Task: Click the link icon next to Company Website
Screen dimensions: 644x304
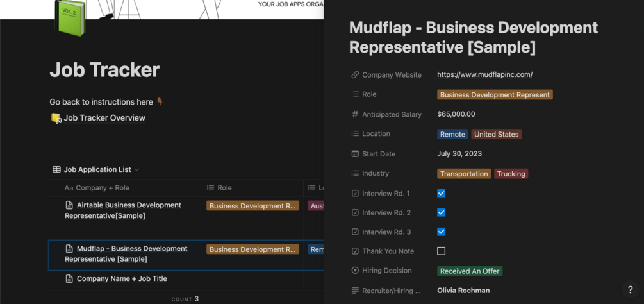Action: tap(355, 75)
